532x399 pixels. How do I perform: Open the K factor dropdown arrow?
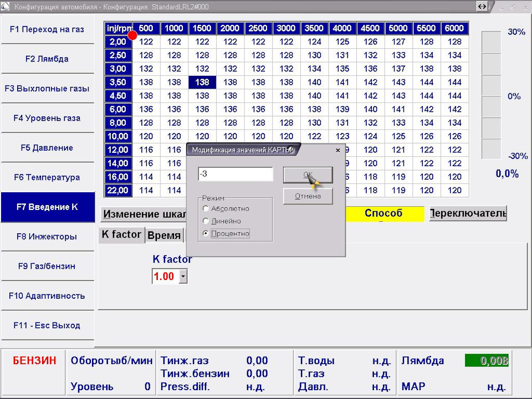183,276
